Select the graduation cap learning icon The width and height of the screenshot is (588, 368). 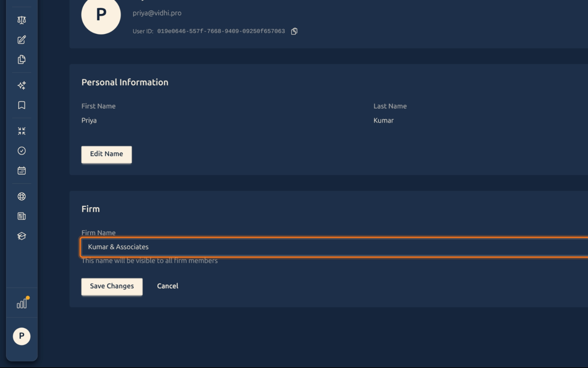pos(22,236)
